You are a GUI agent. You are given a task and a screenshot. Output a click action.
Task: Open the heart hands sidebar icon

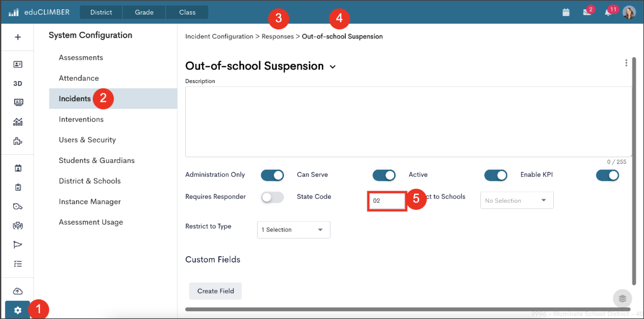point(18,226)
